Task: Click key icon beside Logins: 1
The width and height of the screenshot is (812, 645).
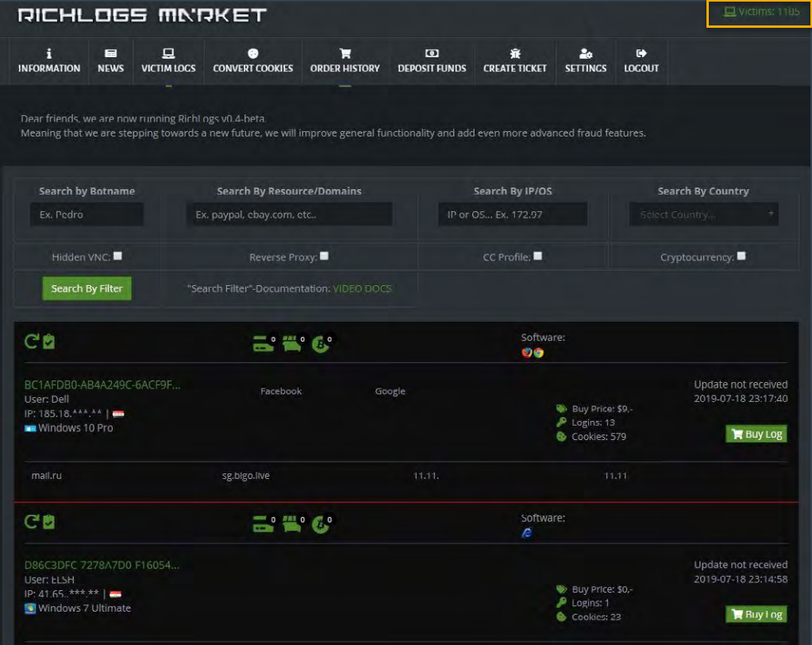Action: 561,603
